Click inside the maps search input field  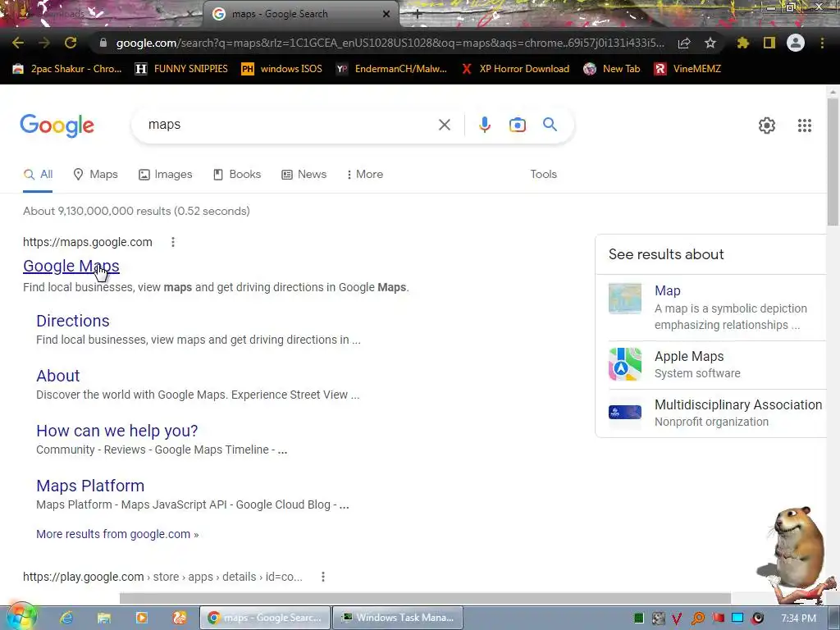click(290, 125)
